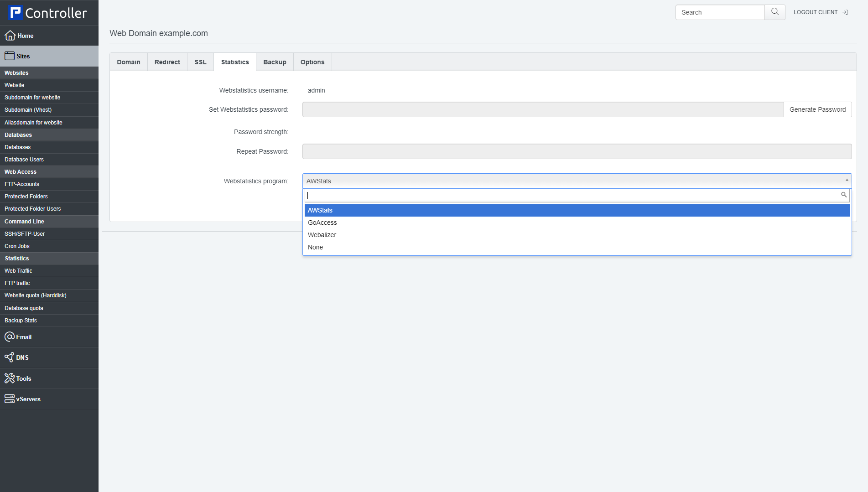Click the Home icon in sidebar
Image resolution: width=868 pixels, height=492 pixels.
point(10,36)
